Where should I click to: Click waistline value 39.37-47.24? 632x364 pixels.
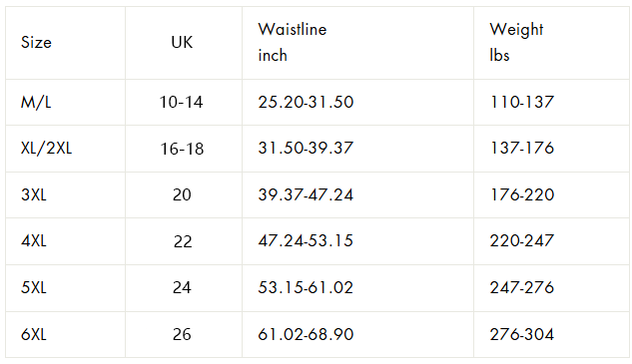coord(306,195)
